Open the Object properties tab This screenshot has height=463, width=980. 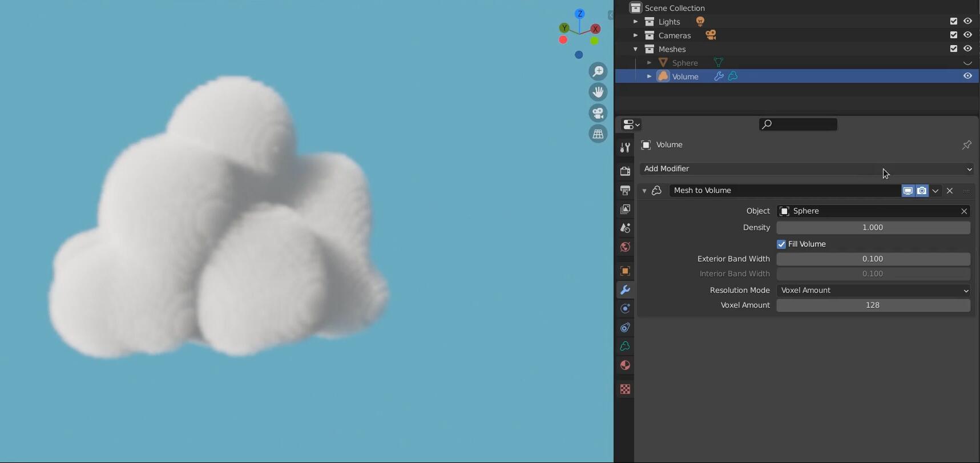pos(625,271)
